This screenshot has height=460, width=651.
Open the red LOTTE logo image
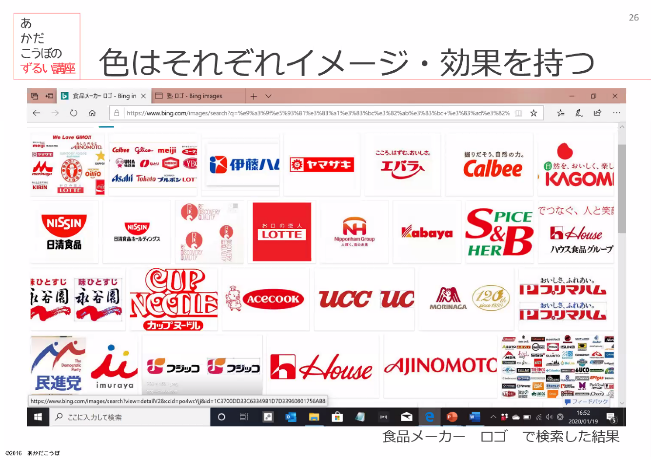click(x=282, y=232)
